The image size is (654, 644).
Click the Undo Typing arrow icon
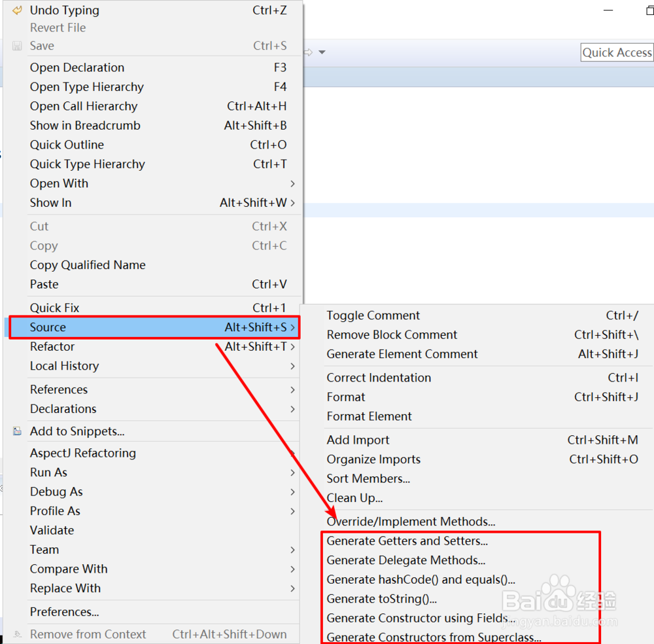tap(17, 10)
